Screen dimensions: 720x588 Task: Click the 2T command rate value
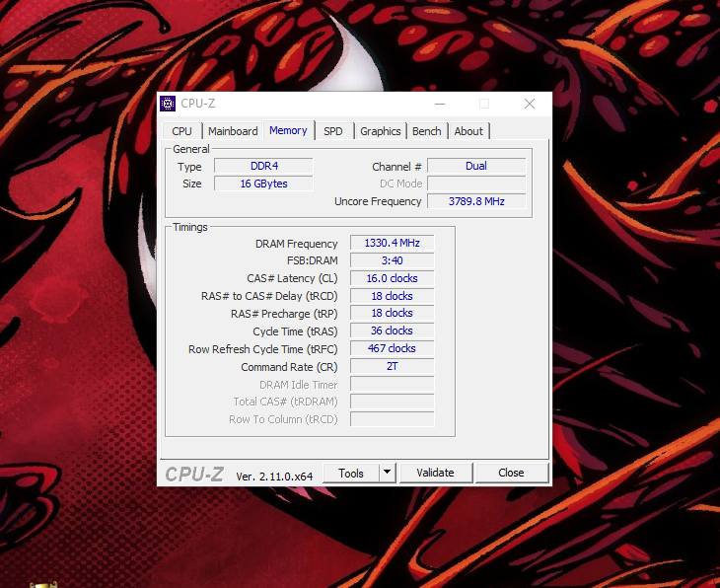393,366
